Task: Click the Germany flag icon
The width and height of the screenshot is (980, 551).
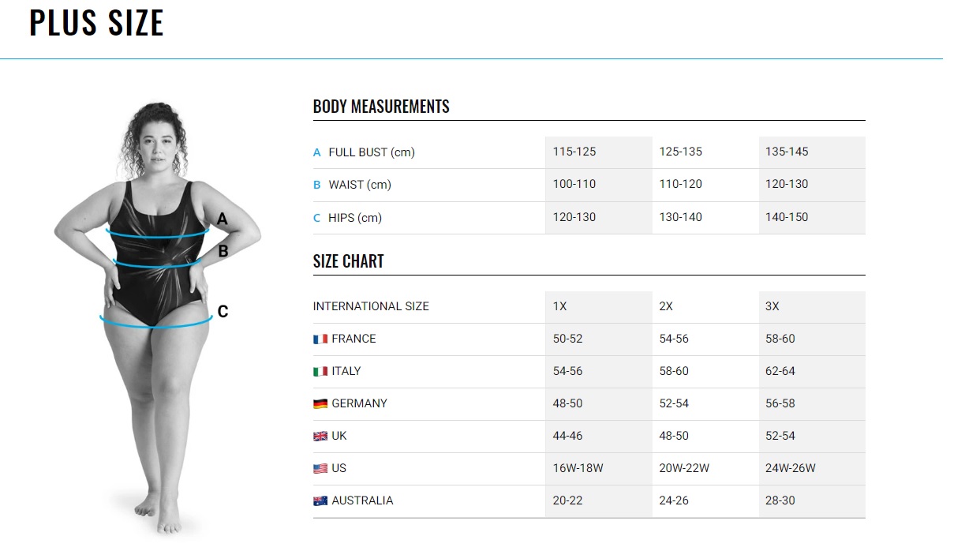Action: point(320,403)
